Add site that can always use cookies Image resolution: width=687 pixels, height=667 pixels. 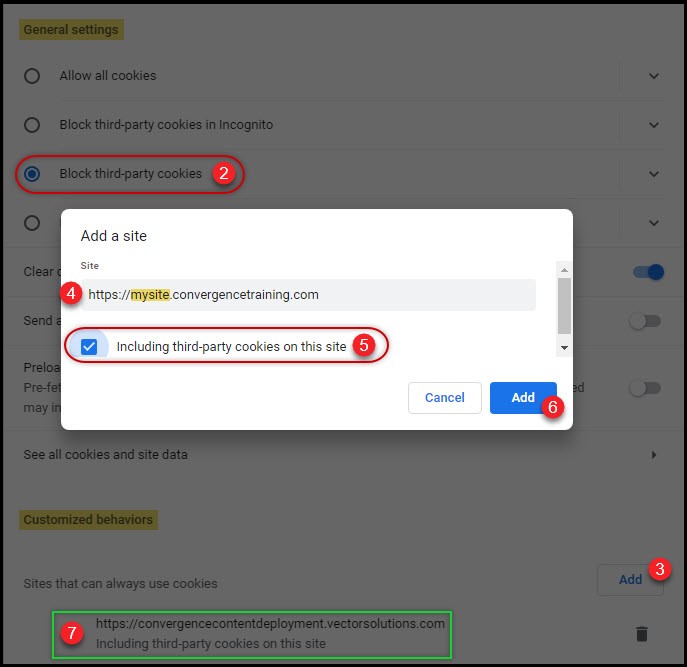[x=630, y=580]
